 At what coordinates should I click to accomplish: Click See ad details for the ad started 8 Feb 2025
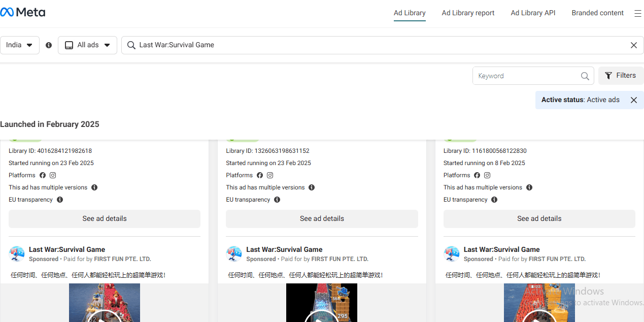tap(539, 219)
